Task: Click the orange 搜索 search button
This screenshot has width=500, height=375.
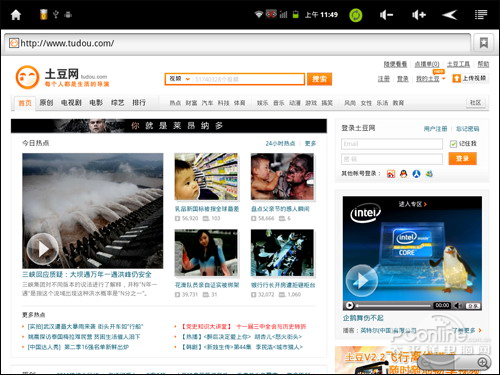Action: tap(319, 79)
